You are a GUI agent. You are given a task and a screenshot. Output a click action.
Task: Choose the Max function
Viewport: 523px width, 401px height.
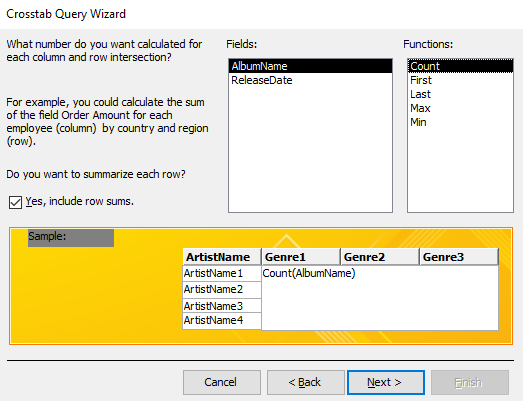pyautogui.click(x=460, y=108)
